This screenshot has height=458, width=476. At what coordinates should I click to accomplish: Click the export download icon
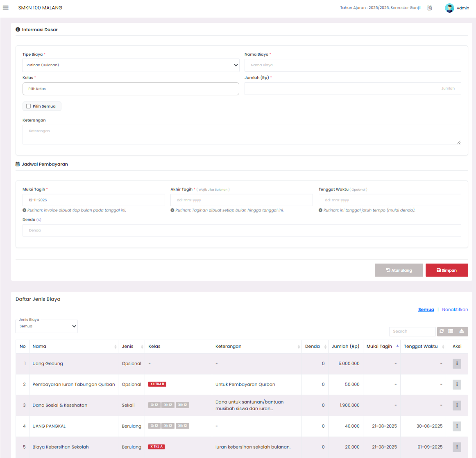pyautogui.click(x=462, y=331)
